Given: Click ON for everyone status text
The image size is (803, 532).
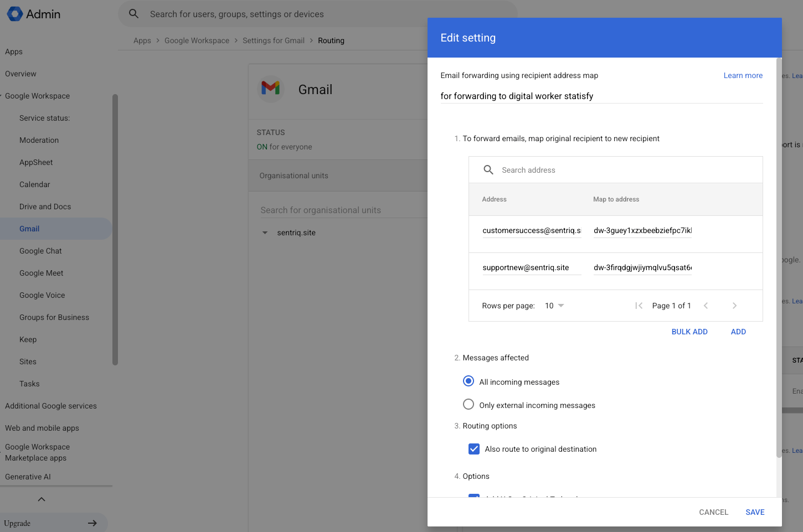Looking at the screenshot, I should [x=284, y=147].
